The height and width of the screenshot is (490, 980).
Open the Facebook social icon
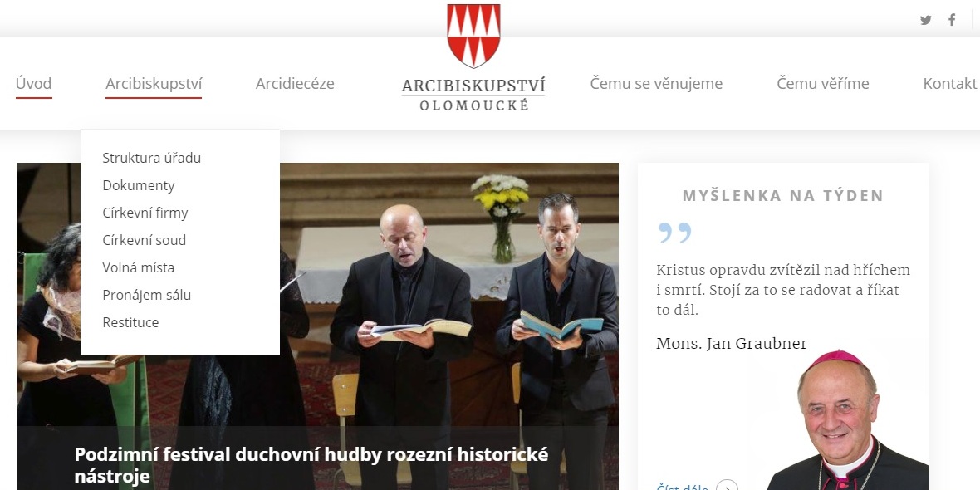(x=952, y=20)
